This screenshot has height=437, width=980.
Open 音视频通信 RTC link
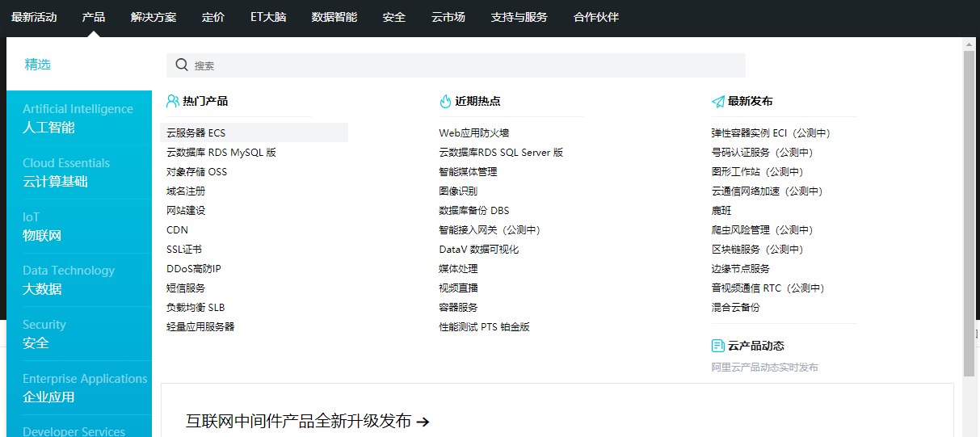click(770, 288)
